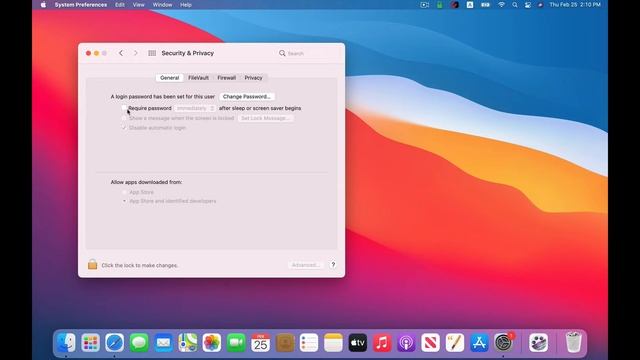Open News app in the Dock
Image resolution: width=640 pixels, height=360 pixels.
click(x=431, y=342)
